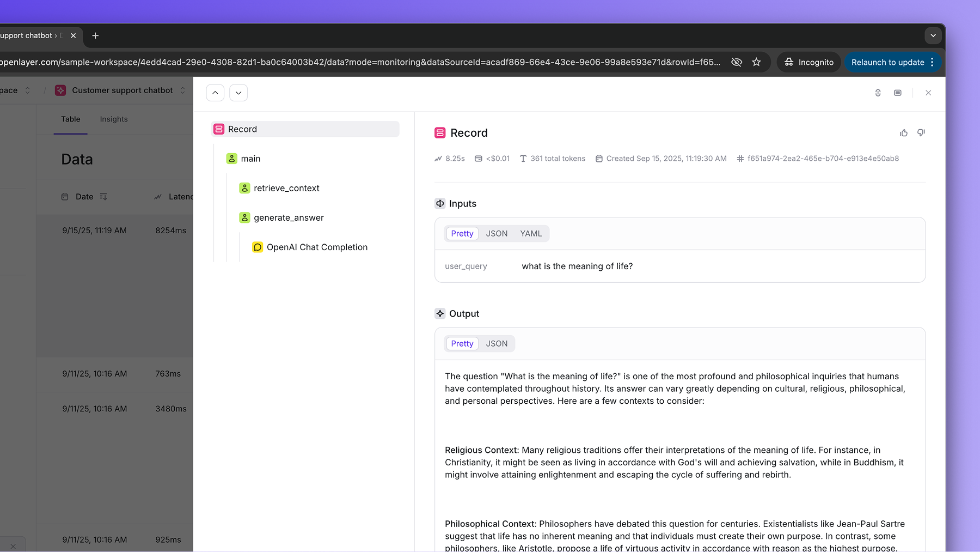Screen dimensions: 980x552
Task: Switch Inputs view to JSON
Action: pyautogui.click(x=497, y=234)
